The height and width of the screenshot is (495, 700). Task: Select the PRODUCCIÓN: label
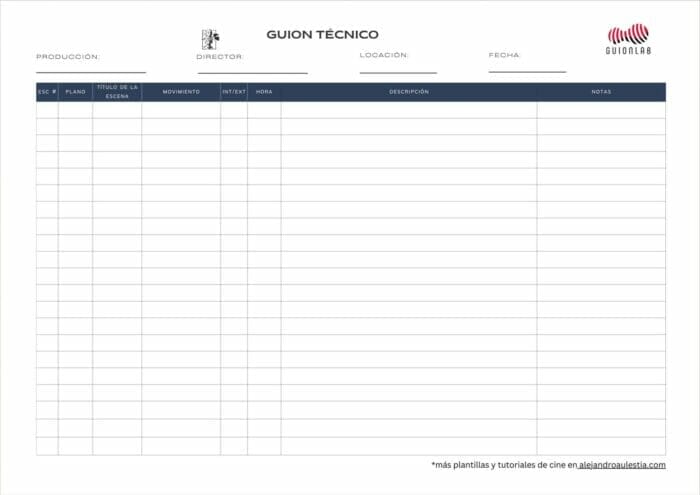(67, 57)
